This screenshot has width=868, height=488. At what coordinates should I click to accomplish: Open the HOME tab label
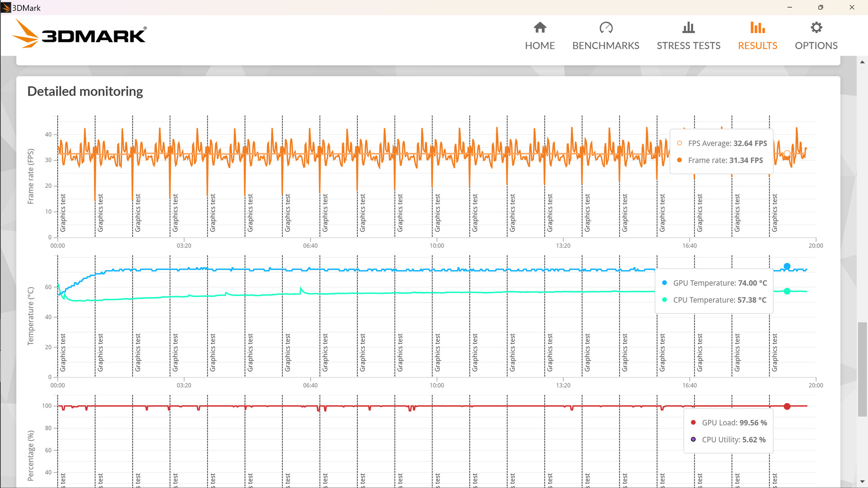[x=540, y=46]
